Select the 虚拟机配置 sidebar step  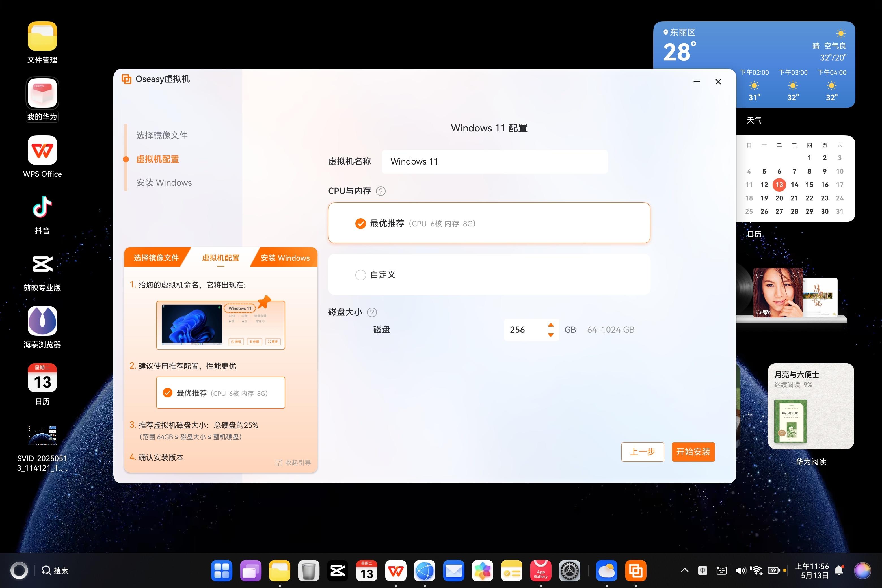157,159
